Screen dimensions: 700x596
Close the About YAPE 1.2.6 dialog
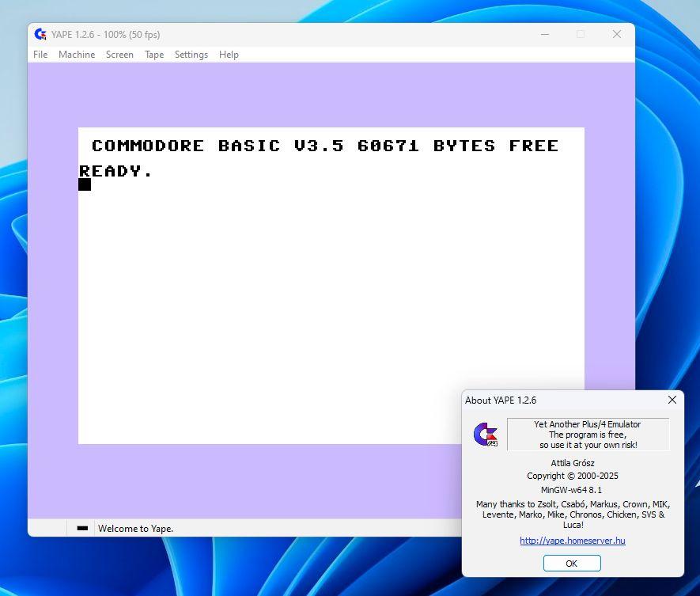672,400
